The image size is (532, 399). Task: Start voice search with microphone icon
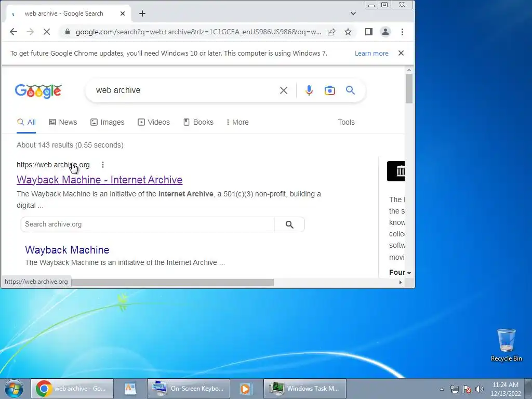(309, 90)
